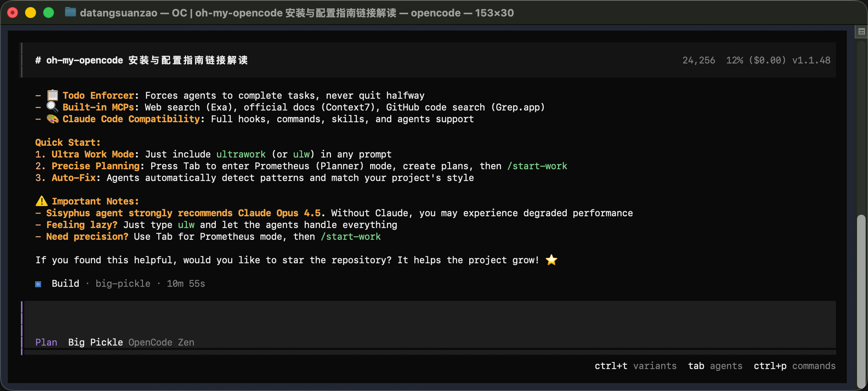Click the ctrl+t variants hint
868x391 pixels.
tap(636, 366)
